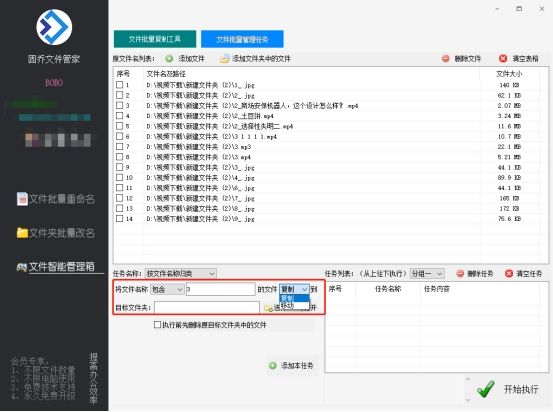Screen dimensions: 553x412
Task: Tick the checkbox for file row 13
Action: pos(120,208)
